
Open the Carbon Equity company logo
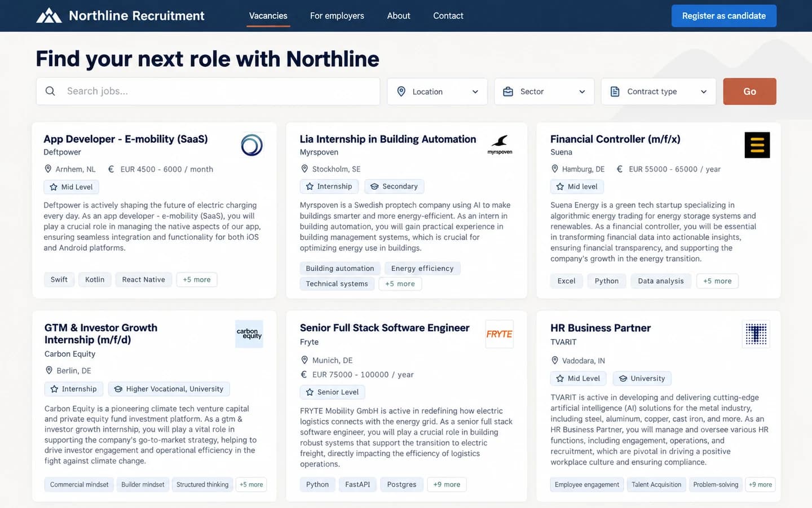249,334
